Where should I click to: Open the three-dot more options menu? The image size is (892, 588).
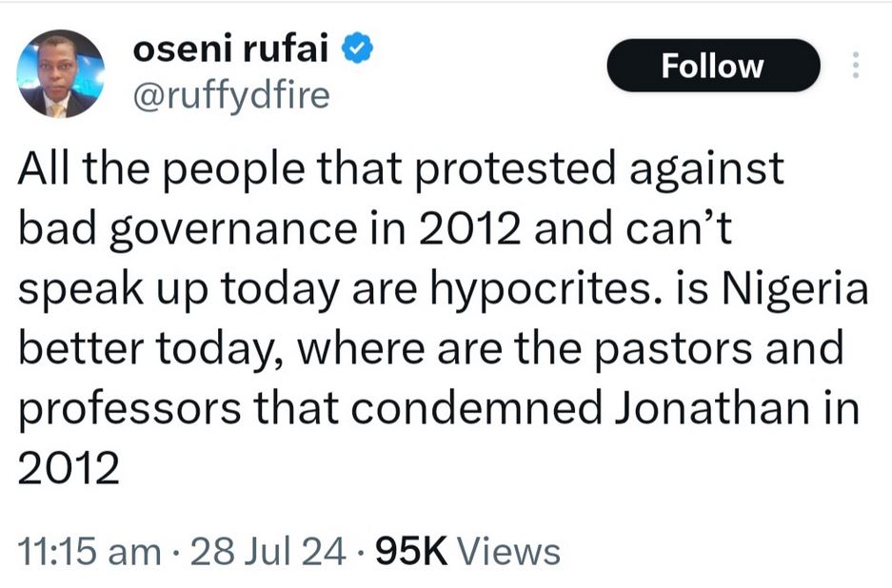(x=854, y=66)
